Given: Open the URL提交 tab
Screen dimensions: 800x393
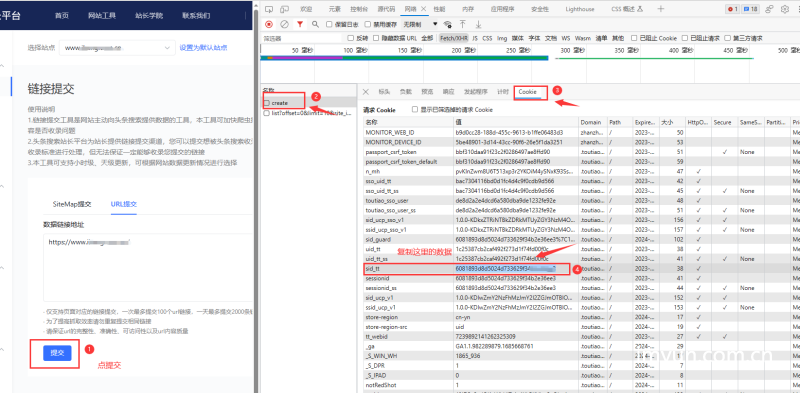Looking at the screenshot, I should click(x=123, y=204).
